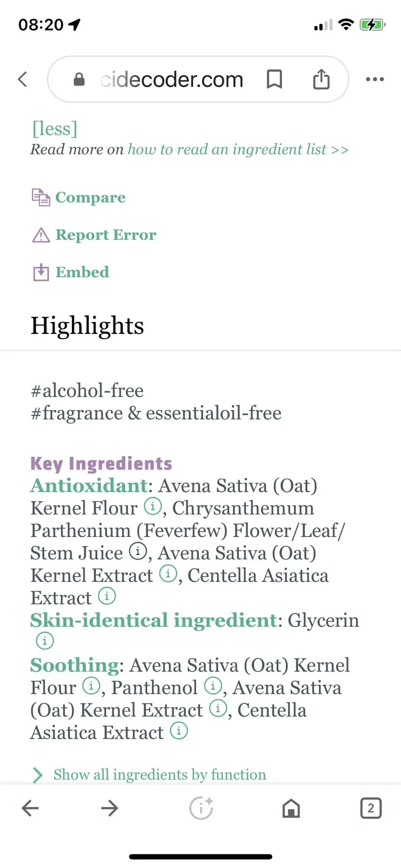Viewport: 401px width, 868px height.
Task: Tap the browser forward arrow
Action: (x=110, y=808)
